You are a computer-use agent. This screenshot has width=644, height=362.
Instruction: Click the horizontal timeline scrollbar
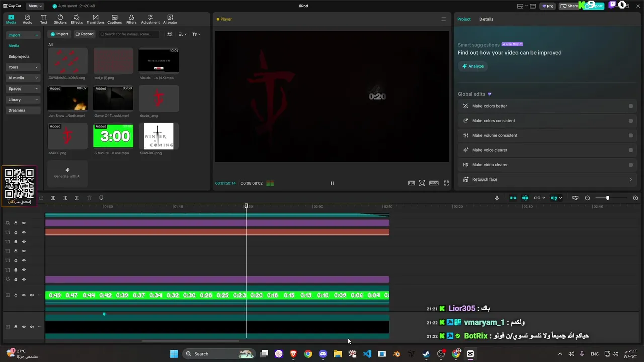(x=191, y=341)
